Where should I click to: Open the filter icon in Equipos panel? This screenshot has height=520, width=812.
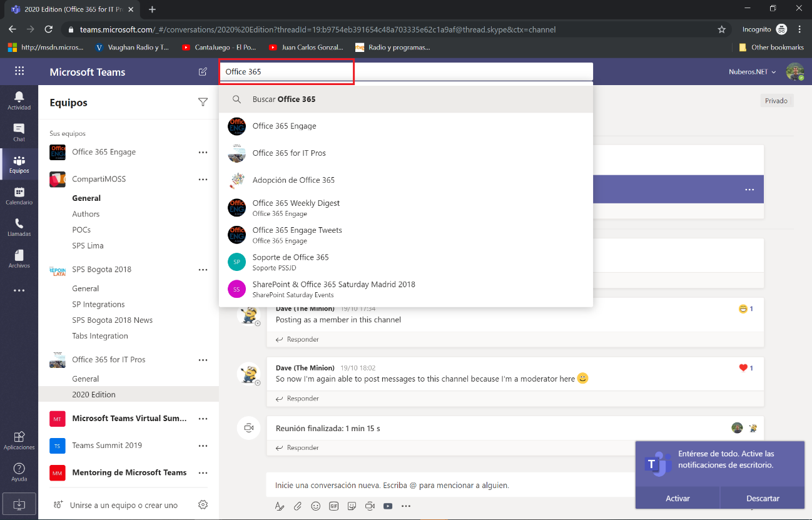point(203,102)
